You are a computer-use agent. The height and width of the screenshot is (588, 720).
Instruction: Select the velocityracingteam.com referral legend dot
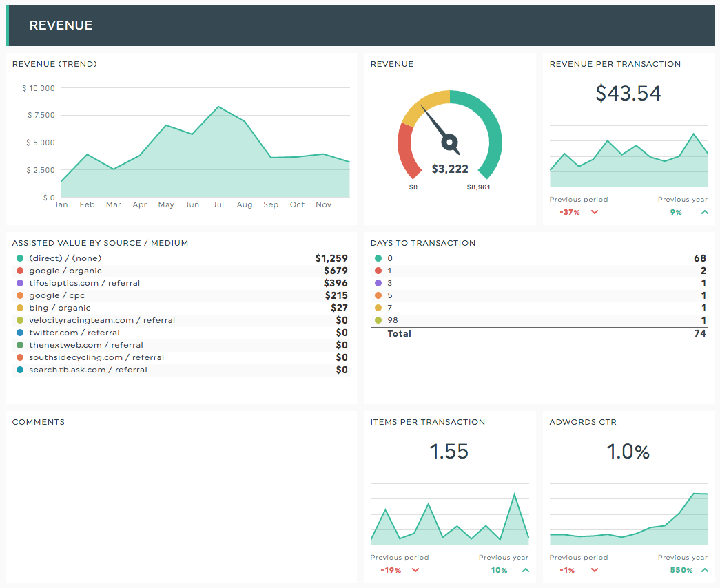click(20, 320)
